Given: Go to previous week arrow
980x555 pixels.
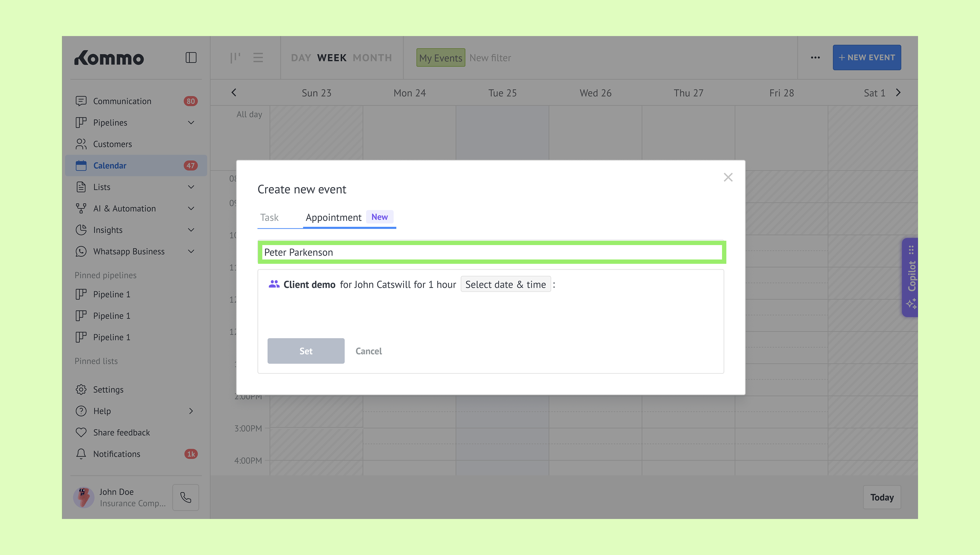Looking at the screenshot, I should tap(234, 93).
